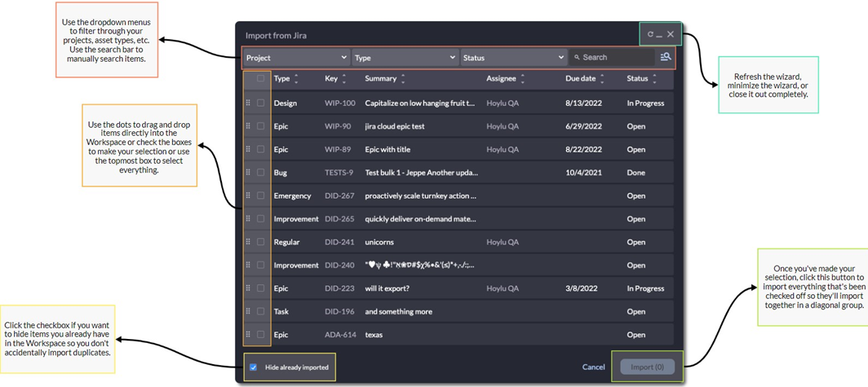Click due date '8/13/2022'
Viewport: 868px width, 387px height.
pyautogui.click(x=583, y=103)
